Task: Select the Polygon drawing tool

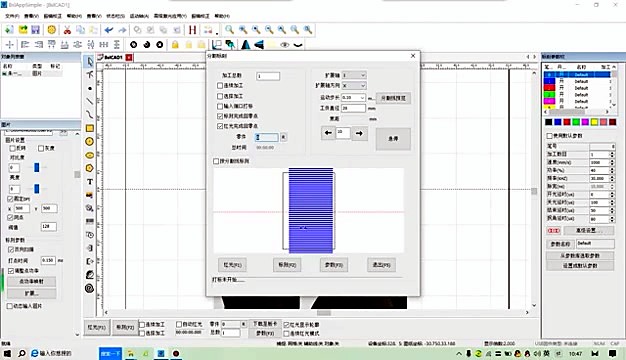Action: (x=90, y=168)
